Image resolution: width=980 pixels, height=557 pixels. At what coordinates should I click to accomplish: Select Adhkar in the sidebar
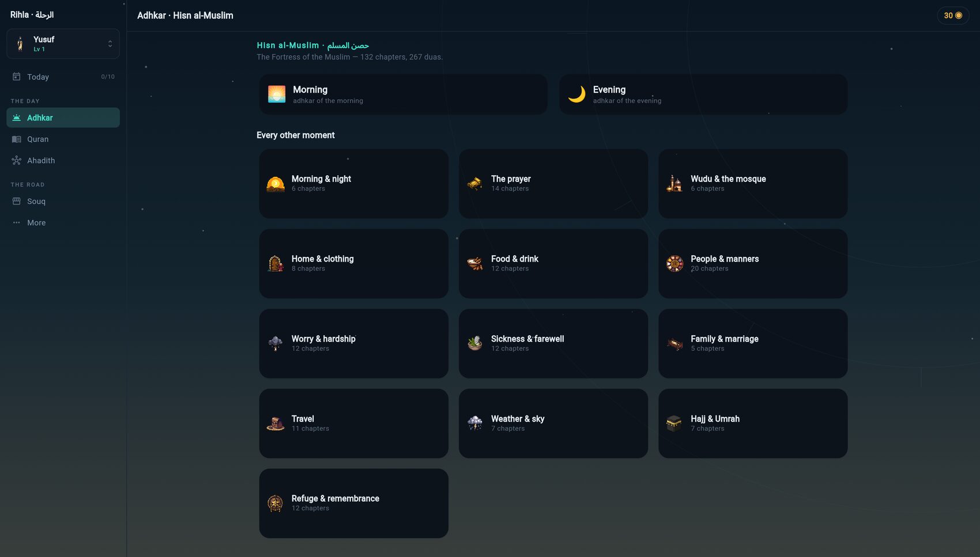63,118
